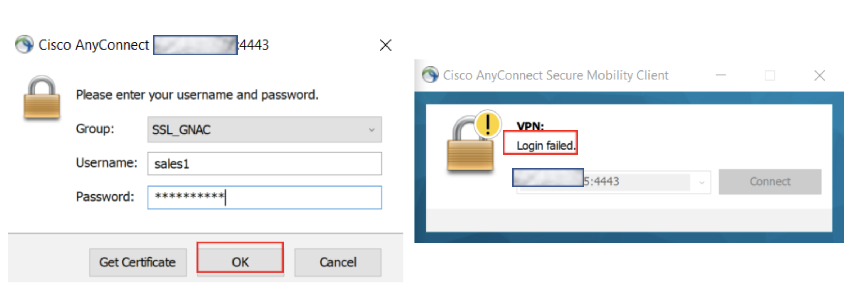The height and width of the screenshot is (289, 868).
Task: Click into the Password field
Action: pos(264,197)
